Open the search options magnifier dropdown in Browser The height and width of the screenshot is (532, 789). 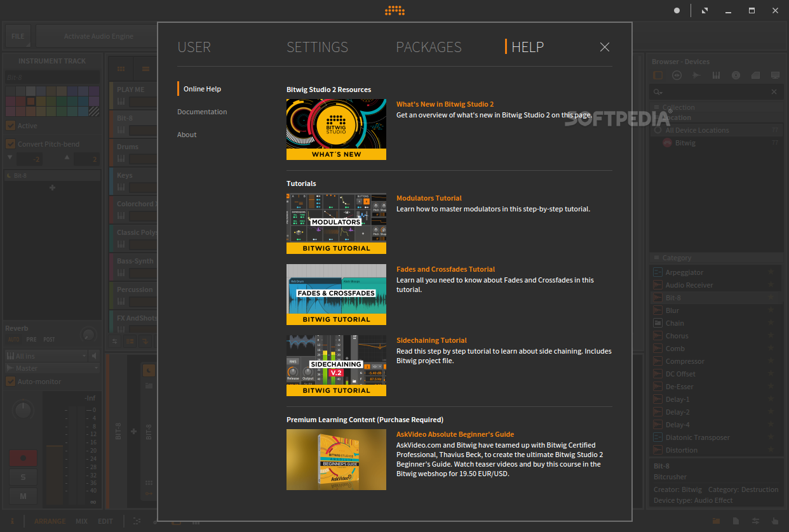tap(658, 93)
